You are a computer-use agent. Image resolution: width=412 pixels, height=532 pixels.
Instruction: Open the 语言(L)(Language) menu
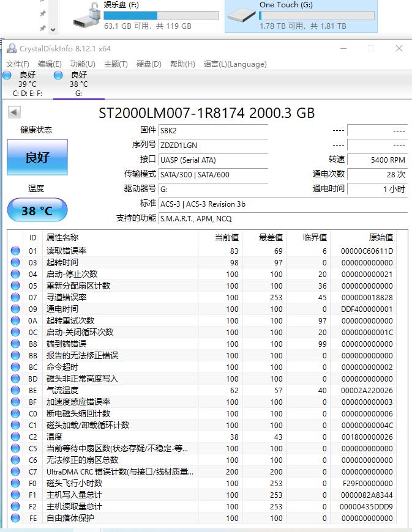tap(235, 64)
